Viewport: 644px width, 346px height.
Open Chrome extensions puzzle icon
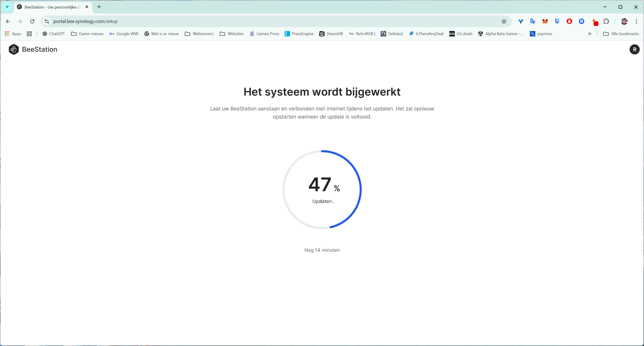coord(606,21)
